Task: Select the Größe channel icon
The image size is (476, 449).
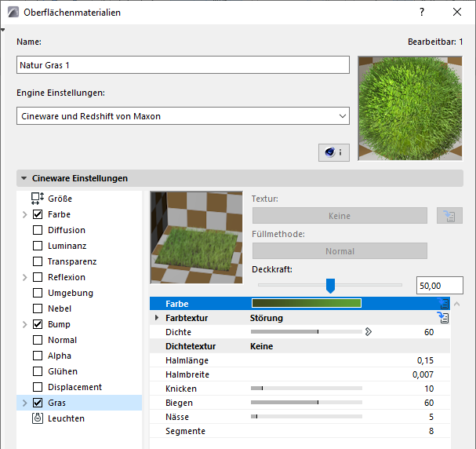Action: click(38, 199)
